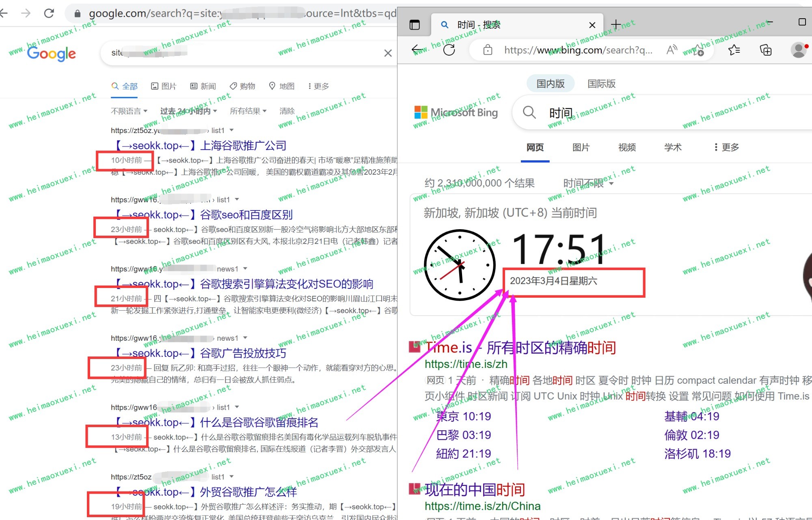Click the Bing search magnifier icon
The height and width of the screenshot is (520, 812).
[x=529, y=112]
